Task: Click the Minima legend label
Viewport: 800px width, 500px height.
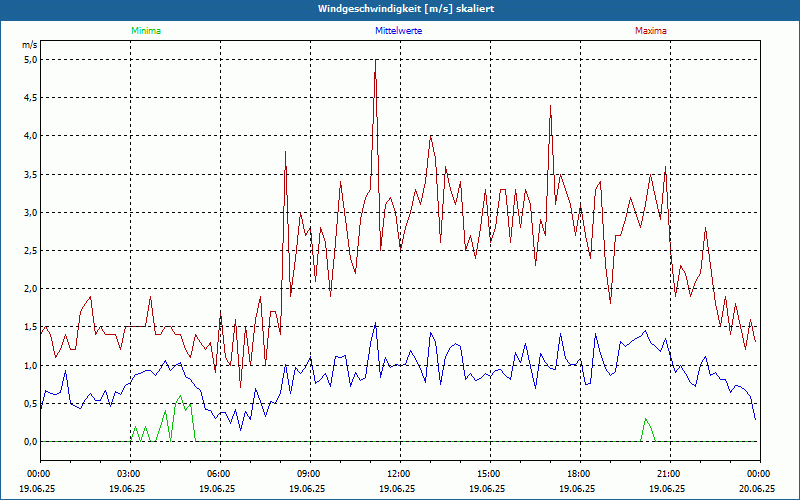Action: coord(145,31)
